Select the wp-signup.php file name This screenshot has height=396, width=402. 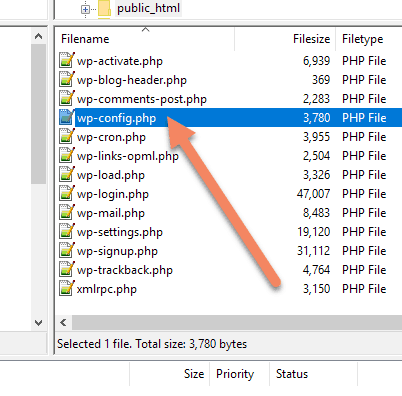click(x=117, y=251)
